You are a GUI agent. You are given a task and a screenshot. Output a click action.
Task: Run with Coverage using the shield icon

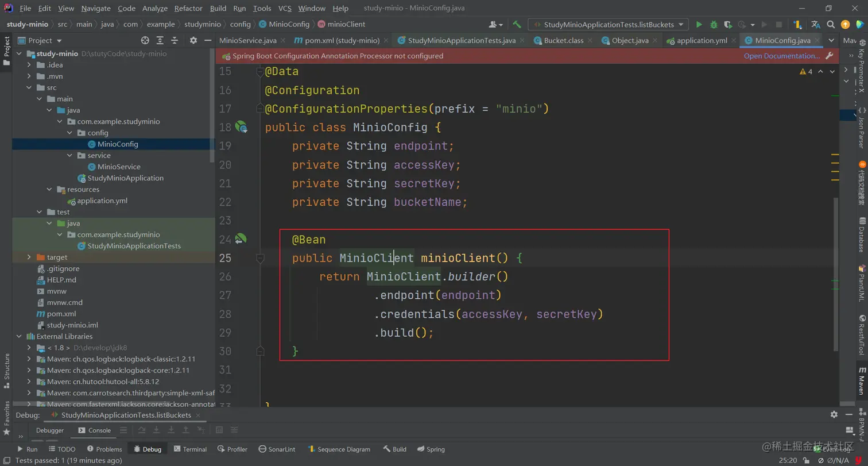(x=728, y=25)
